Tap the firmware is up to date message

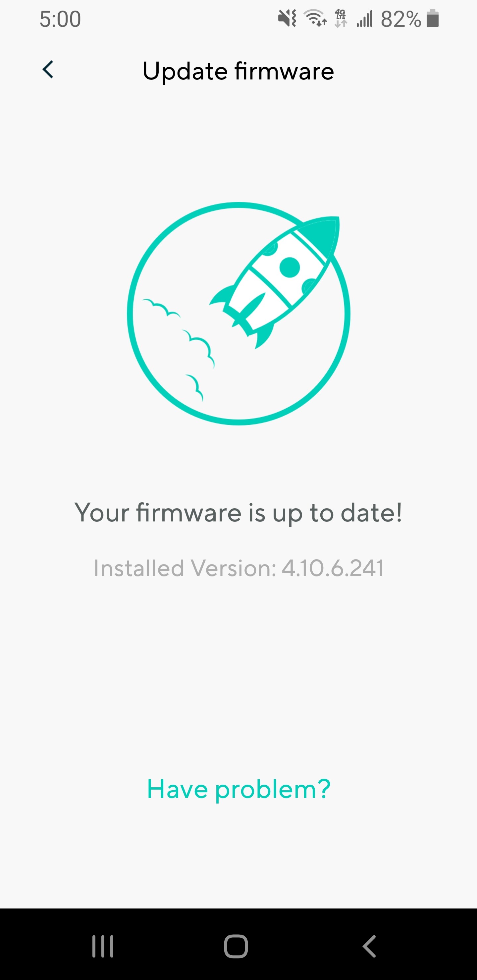click(239, 513)
